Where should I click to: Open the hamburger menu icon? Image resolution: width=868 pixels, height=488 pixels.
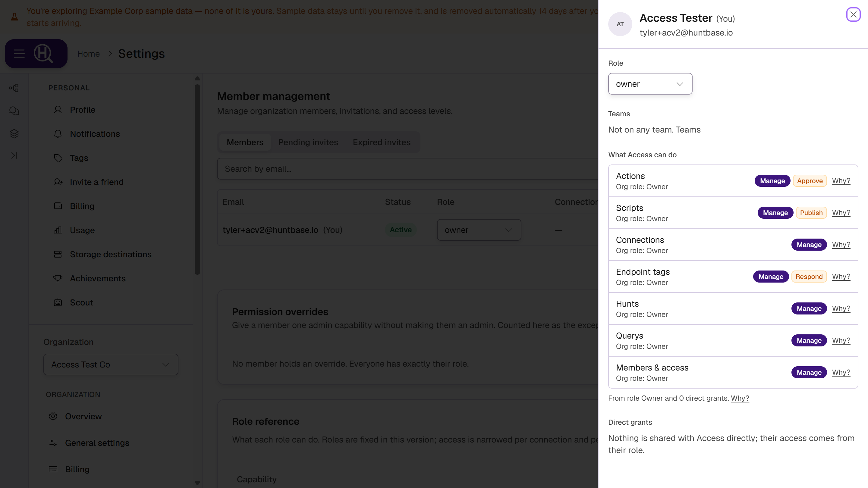[x=19, y=54]
